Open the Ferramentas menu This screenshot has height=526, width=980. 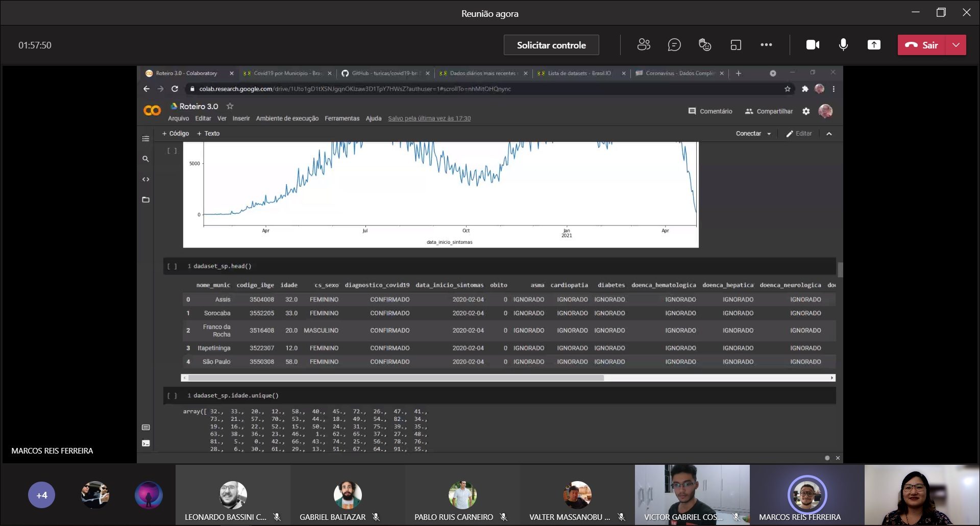(342, 118)
